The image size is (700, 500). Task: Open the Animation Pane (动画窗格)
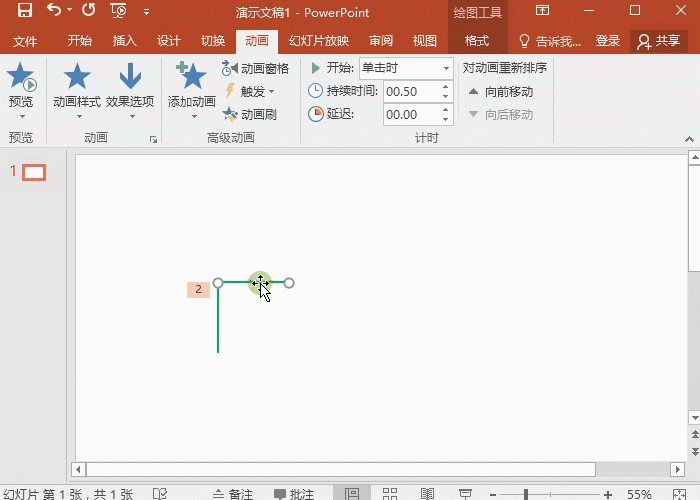[x=255, y=68]
